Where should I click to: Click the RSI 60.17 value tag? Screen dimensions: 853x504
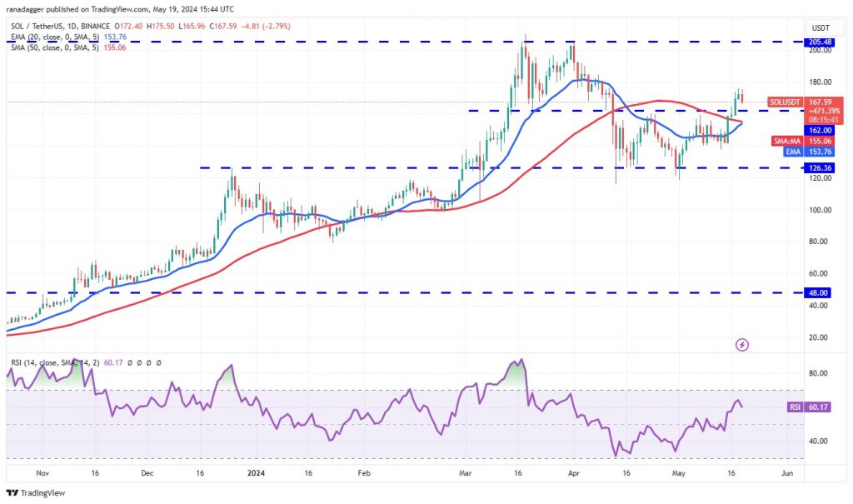(x=809, y=407)
